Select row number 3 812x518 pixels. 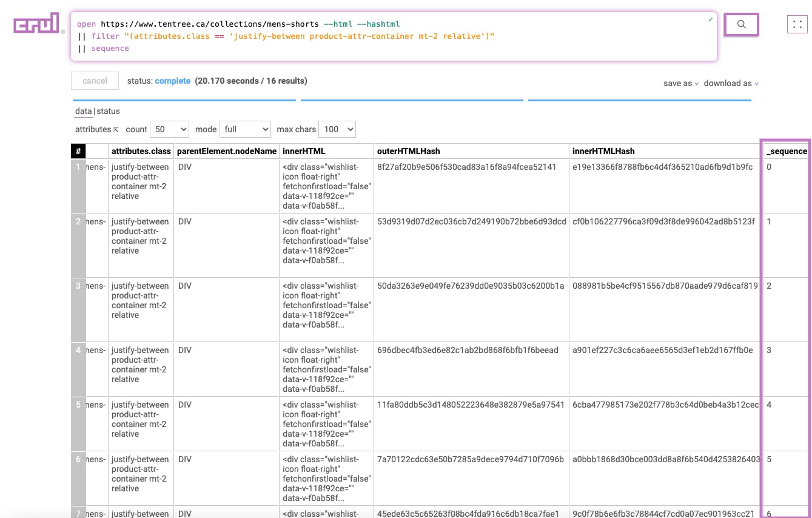(x=78, y=309)
